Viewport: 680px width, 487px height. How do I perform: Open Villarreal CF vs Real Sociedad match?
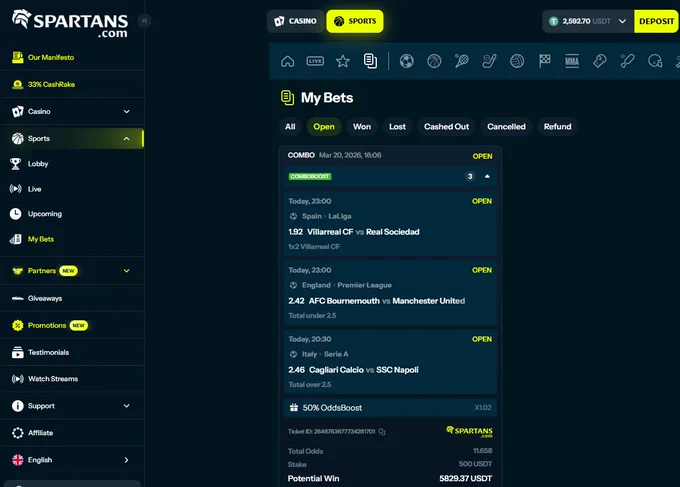[363, 232]
